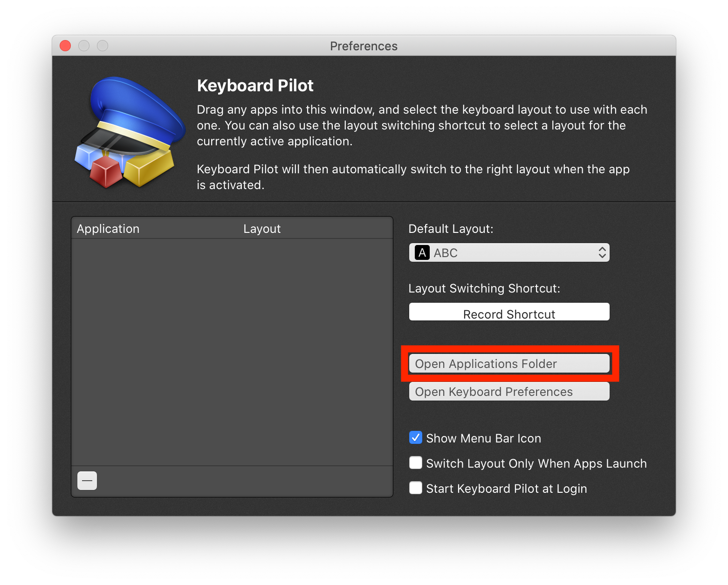Click the Default Layout dropdown arrows
Image resolution: width=728 pixels, height=585 pixels.
pyautogui.click(x=602, y=252)
